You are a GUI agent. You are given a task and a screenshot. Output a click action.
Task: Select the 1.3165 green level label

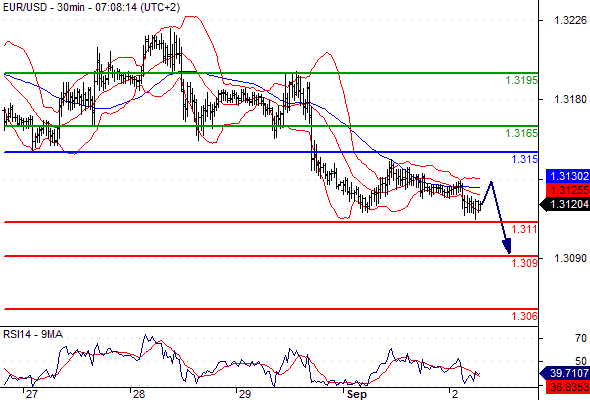coord(522,133)
